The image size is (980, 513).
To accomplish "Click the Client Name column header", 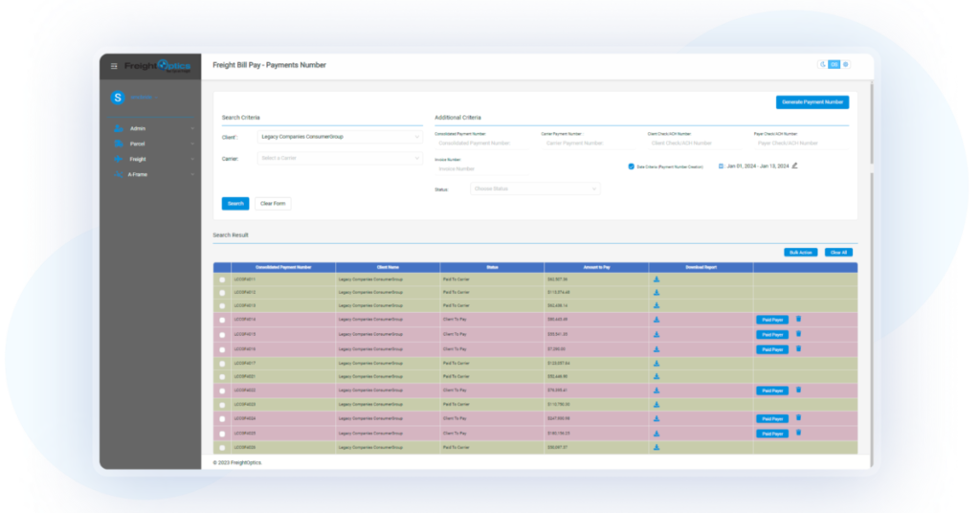I will pos(388,267).
